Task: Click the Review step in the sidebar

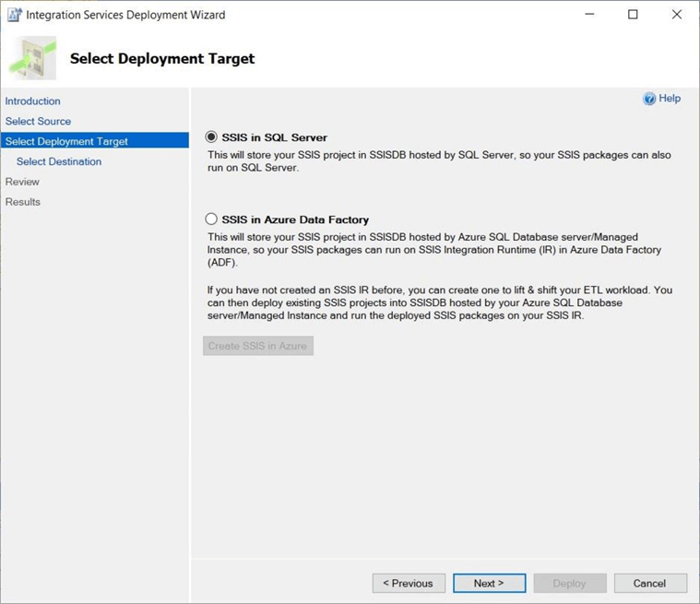Action: coord(22,182)
